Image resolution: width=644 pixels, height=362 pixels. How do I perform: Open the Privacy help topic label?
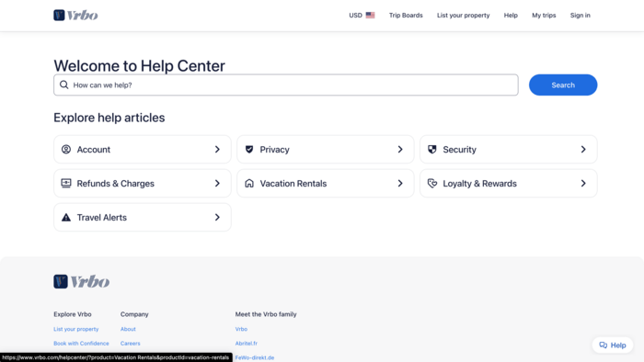point(275,150)
